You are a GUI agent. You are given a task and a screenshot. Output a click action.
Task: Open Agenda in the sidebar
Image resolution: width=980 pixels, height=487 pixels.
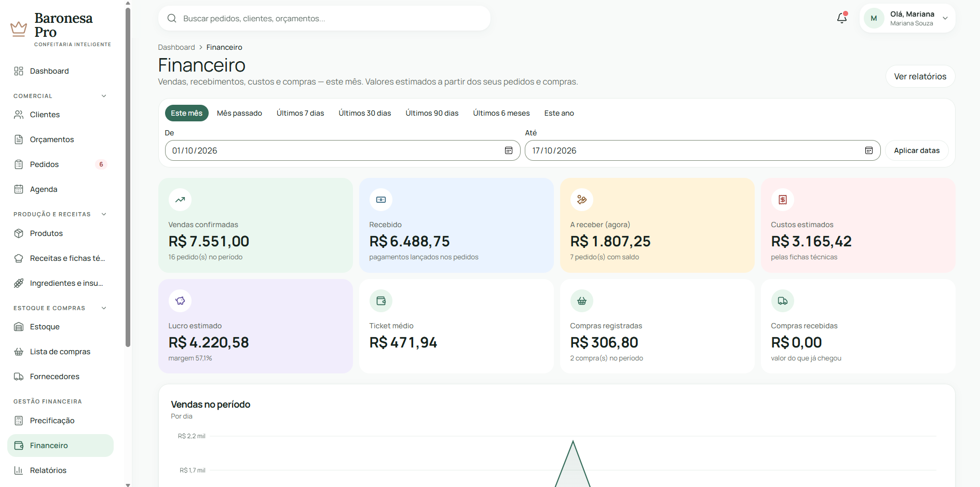pos(60,189)
